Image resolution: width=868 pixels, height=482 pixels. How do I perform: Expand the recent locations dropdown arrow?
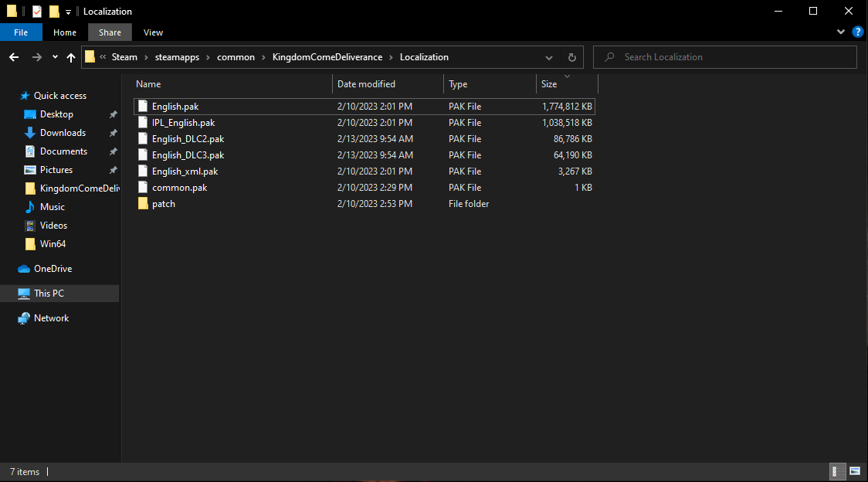point(55,57)
